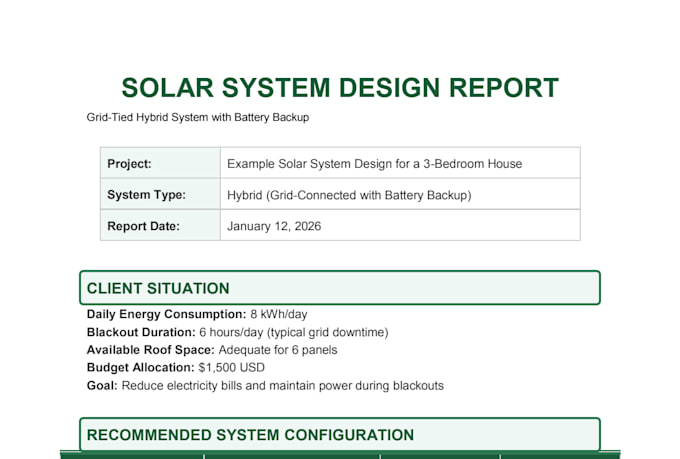
Task: Click the 'Goal: Reduce electricity bills' line
Action: tap(265, 386)
